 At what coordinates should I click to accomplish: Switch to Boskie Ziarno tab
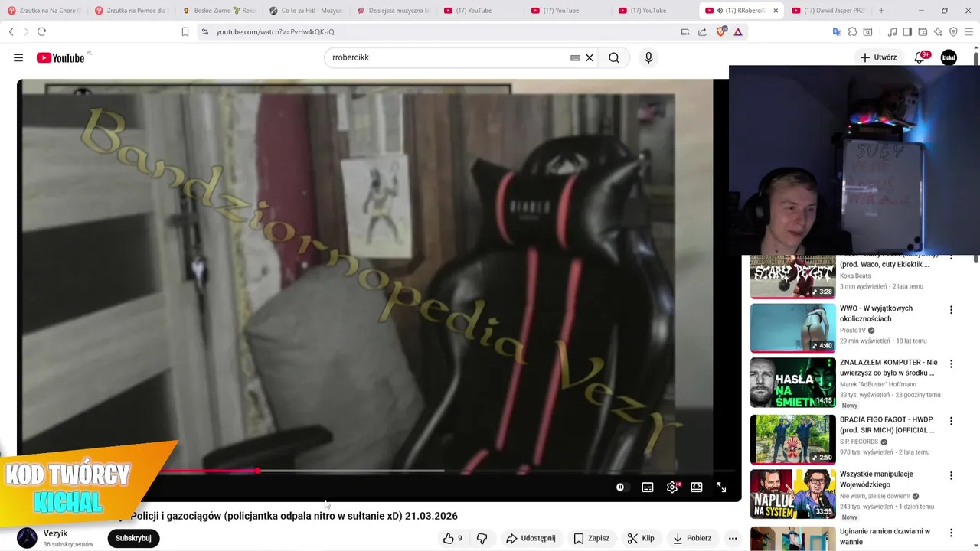coord(218,11)
